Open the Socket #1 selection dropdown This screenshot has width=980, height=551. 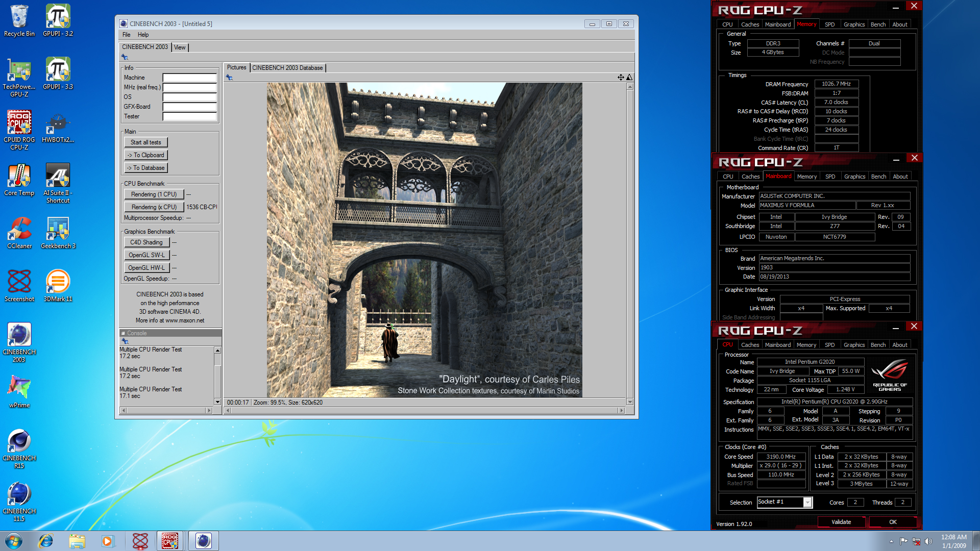[807, 503]
